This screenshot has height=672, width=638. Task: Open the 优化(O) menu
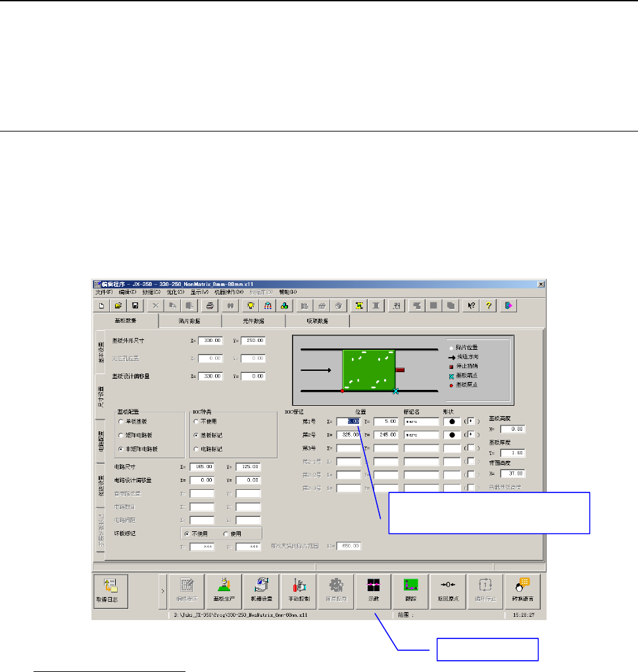pos(176,293)
